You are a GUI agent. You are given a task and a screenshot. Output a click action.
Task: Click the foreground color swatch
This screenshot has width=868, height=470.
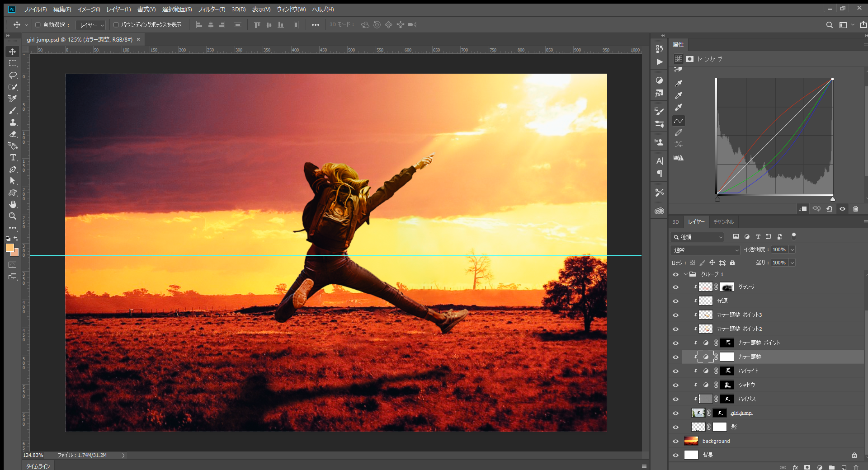click(x=9, y=248)
